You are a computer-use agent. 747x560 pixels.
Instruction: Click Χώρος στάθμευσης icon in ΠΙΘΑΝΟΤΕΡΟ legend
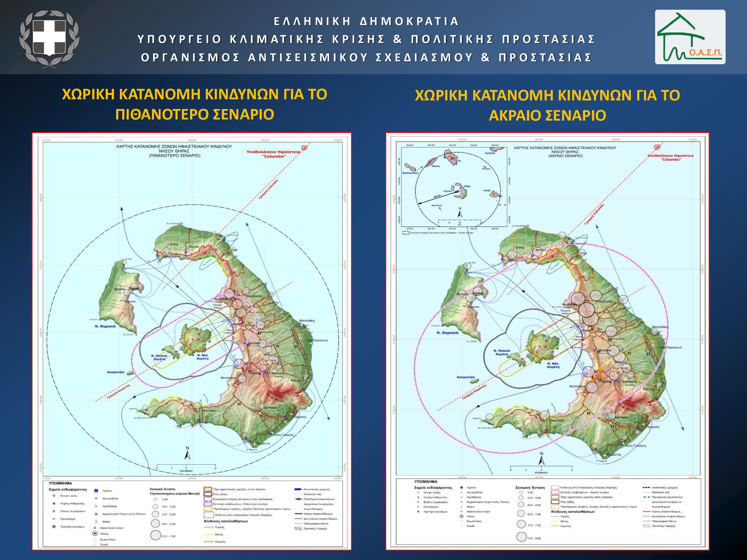click(54, 503)
